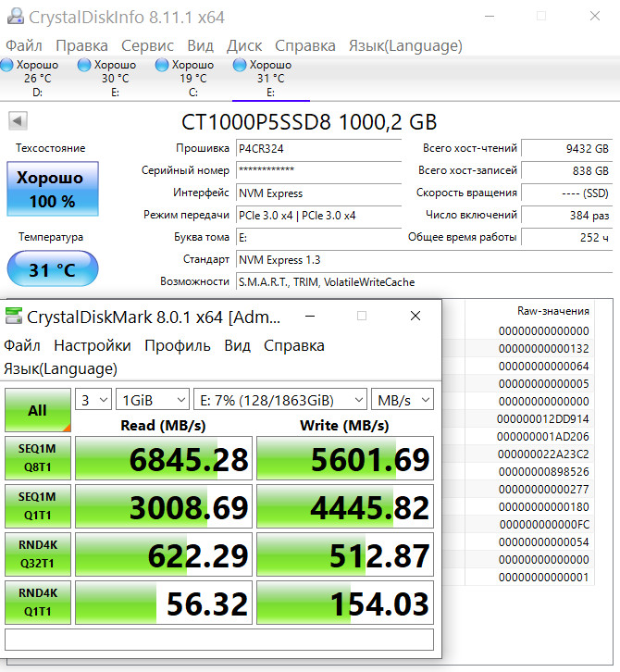Viewport: 620px width, 672px height.
Task: Minimize the CrystalDiskInfo window
Action: 490,17
